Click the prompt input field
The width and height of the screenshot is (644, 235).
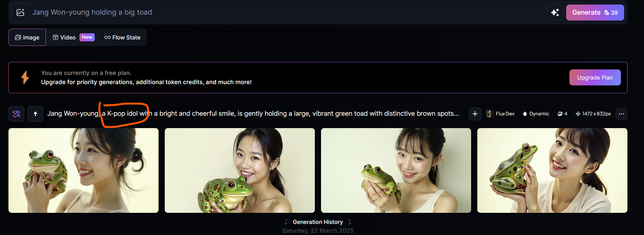click(x=287, y=12)
